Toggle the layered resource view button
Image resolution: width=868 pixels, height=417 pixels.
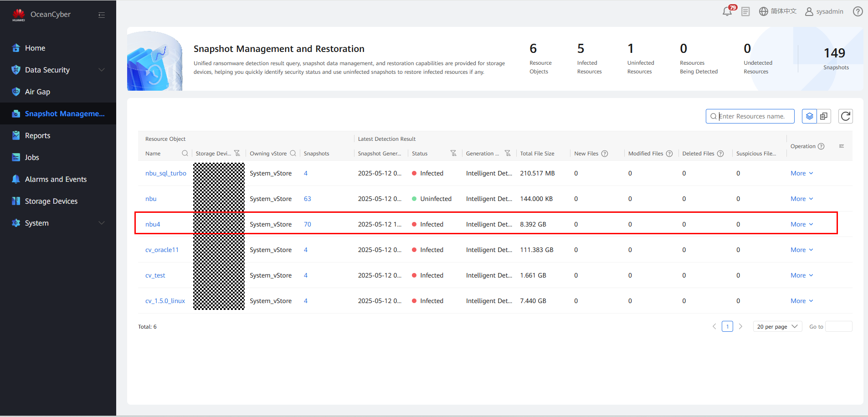tap(809, 116)
